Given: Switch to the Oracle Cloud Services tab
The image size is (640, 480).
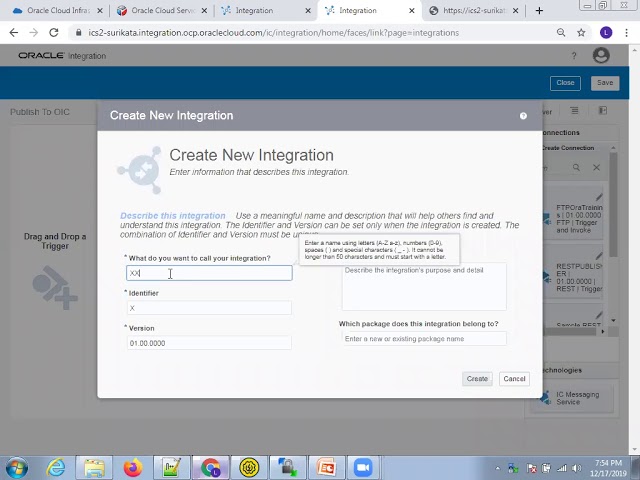Looking at the screenshot, I should click(x=163, y=11).
